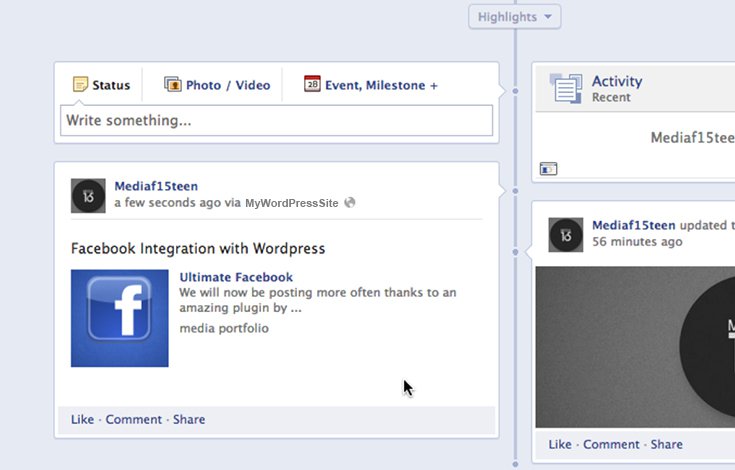
Task: Select the Photo / Video tab
Action: pos(217,85)
